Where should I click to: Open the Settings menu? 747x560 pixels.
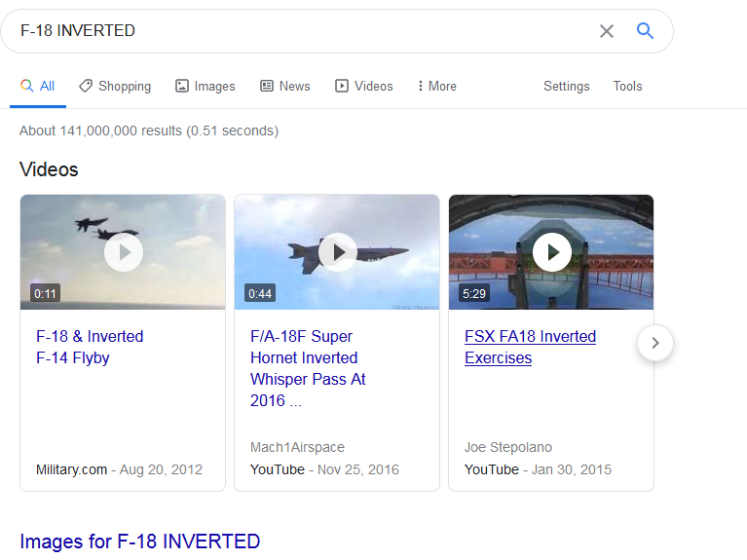(x=566, y=86)
